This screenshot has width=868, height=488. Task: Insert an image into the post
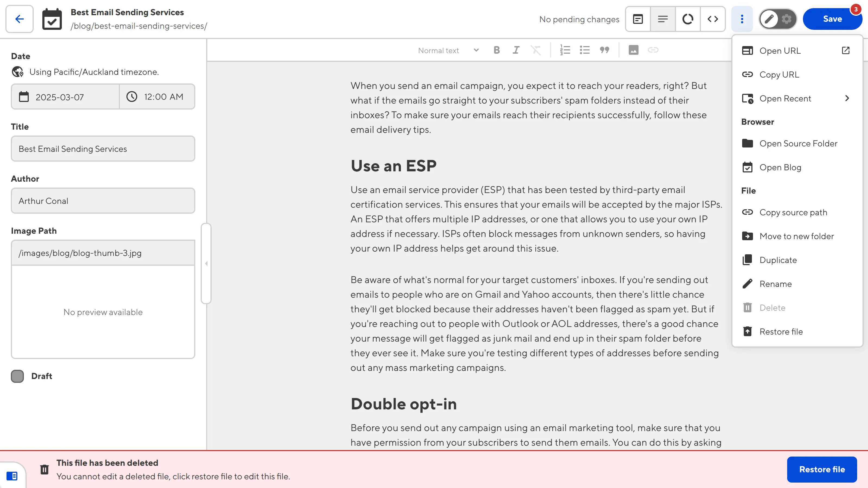pos(634,50)
